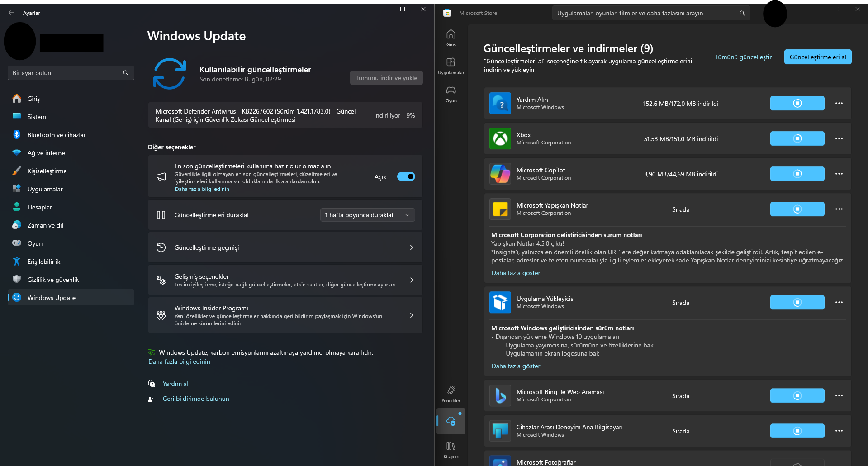Open the Gelişmiş seçenekler row
Viewport: 868px width, 466px height.
click(x=285, y=280)
